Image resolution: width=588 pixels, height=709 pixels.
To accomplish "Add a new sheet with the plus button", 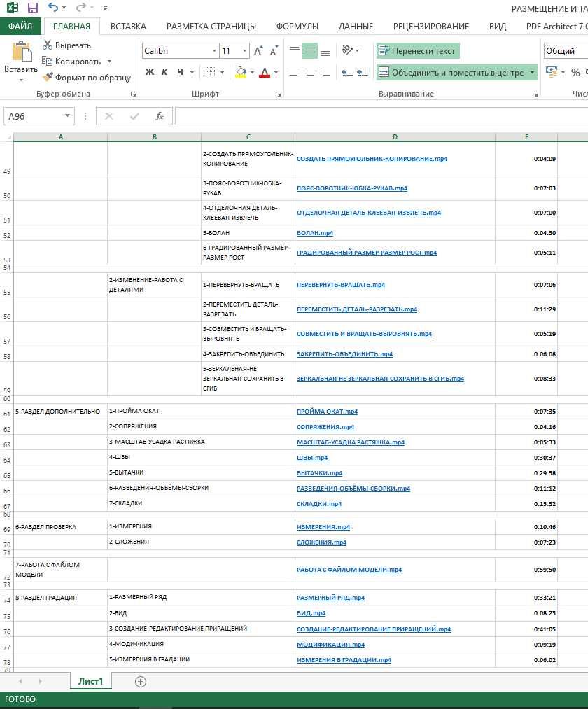I will pos(141,682).
